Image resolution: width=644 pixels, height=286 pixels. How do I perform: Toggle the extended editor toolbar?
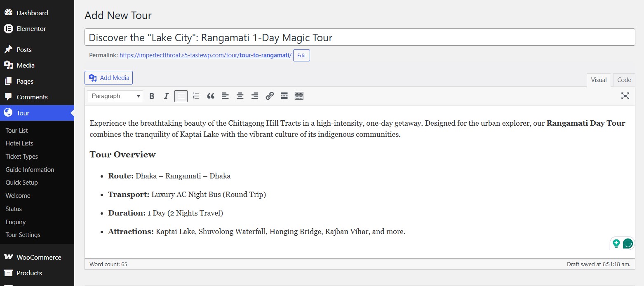(299, 96)
